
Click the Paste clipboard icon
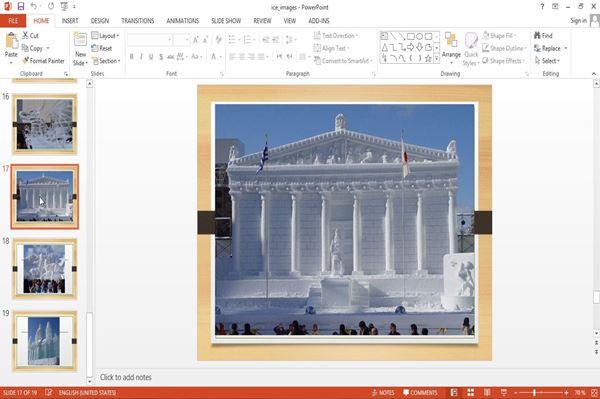point(11,41)
